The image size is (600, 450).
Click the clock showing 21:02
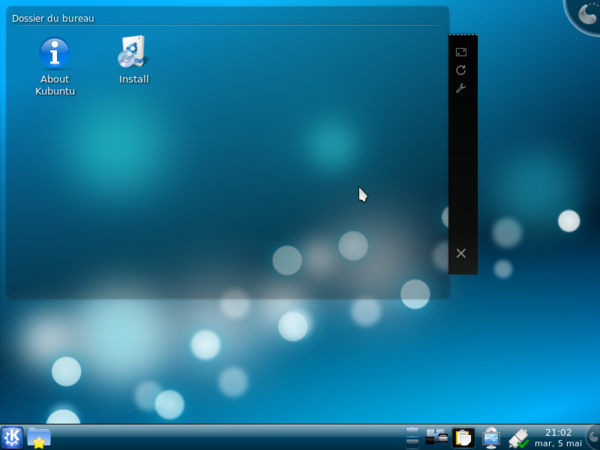(558, 437)
